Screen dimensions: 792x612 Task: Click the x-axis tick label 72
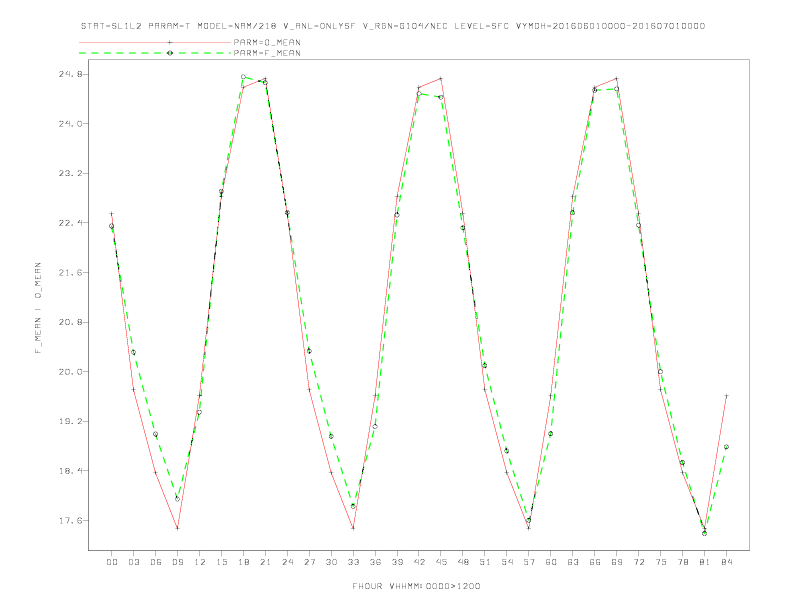click(x=638, y=562)
